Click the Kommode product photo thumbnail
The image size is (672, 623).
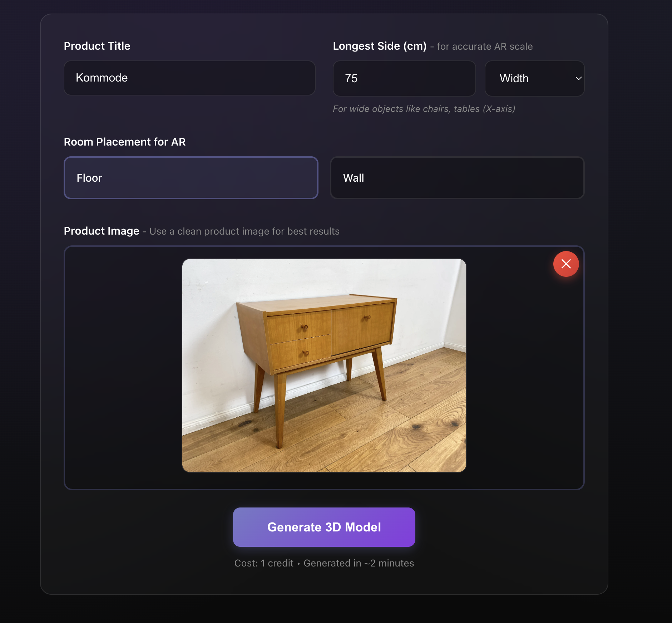click(x=324, y=366)
